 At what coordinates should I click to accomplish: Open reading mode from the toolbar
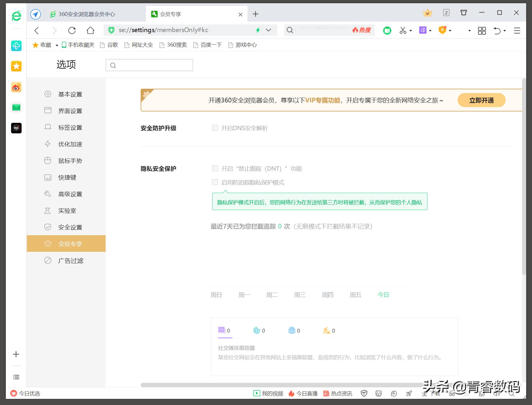387,30
